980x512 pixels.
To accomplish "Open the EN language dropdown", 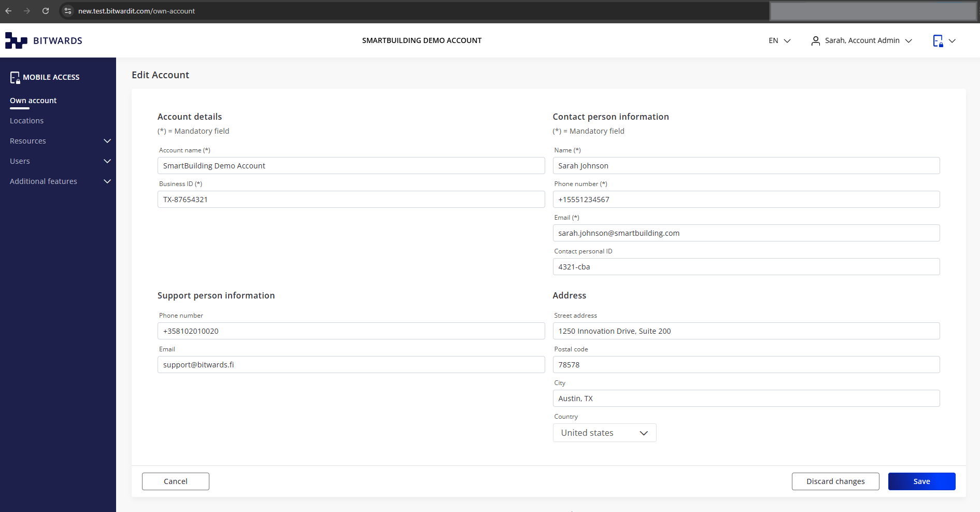I will [x=779, y=40].
